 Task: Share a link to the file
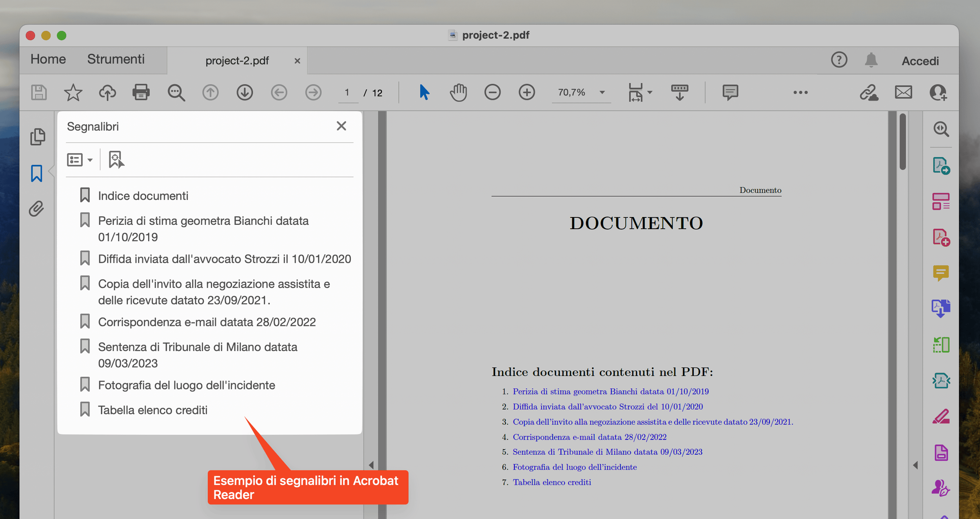pyautogui.click(x=869, y=93)
